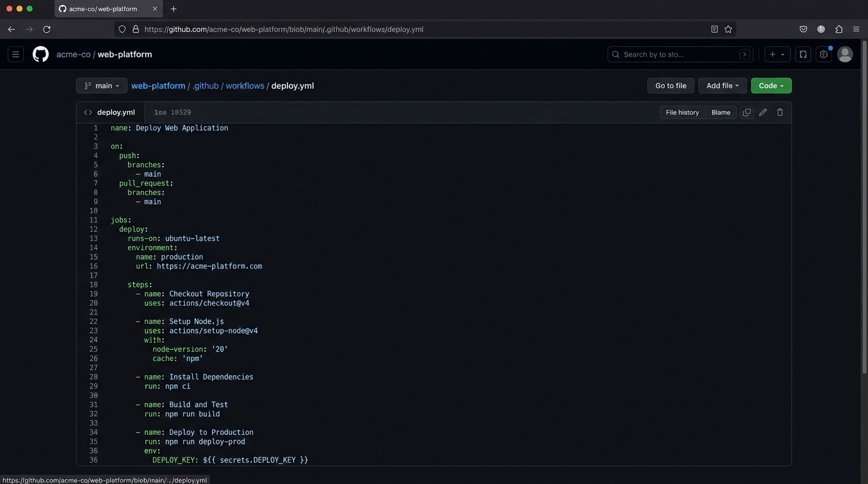Open the web-platform repository link

[x=158, y=86]
